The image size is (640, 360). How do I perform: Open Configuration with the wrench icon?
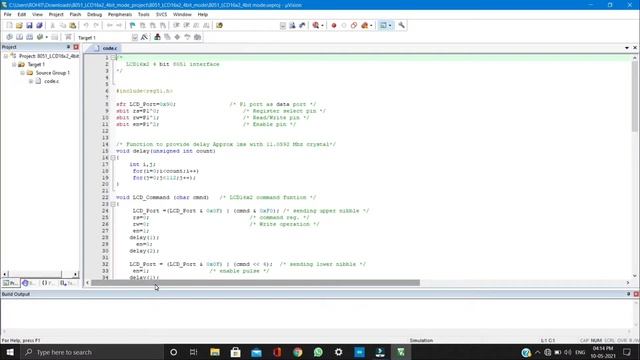pos(402,25)
